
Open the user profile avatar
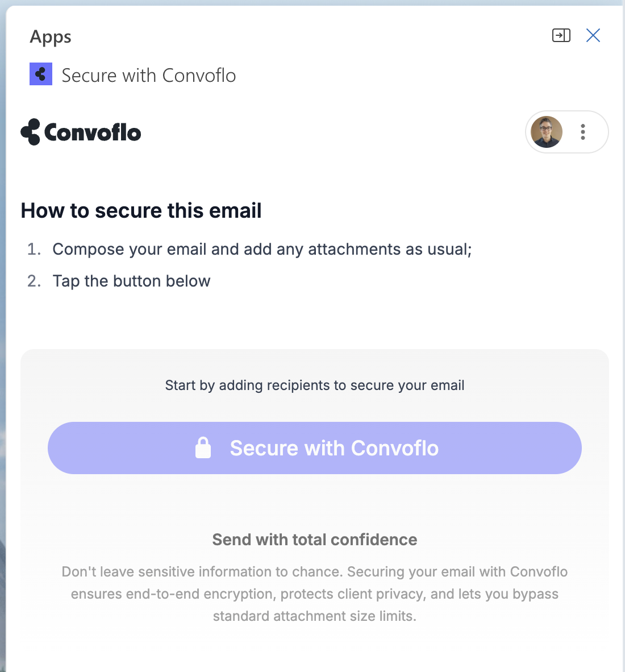click(x=546, y=132)
